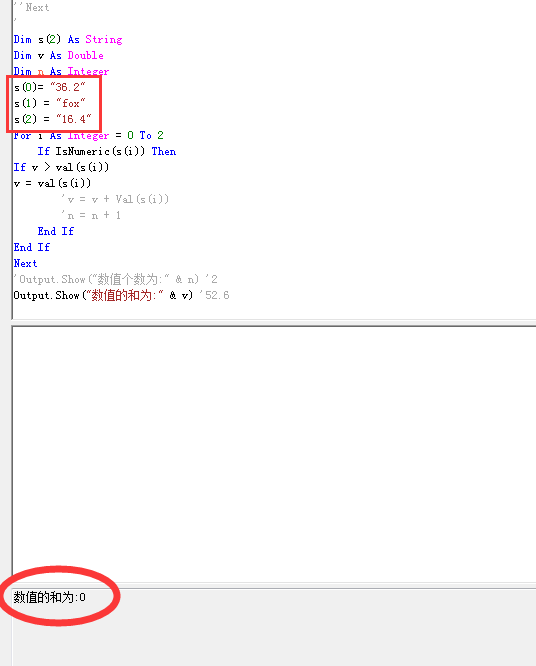This screenshot has width=536, height=666.
Task: Click the line 'Dim v As Double'
Action: coord(59,56)
